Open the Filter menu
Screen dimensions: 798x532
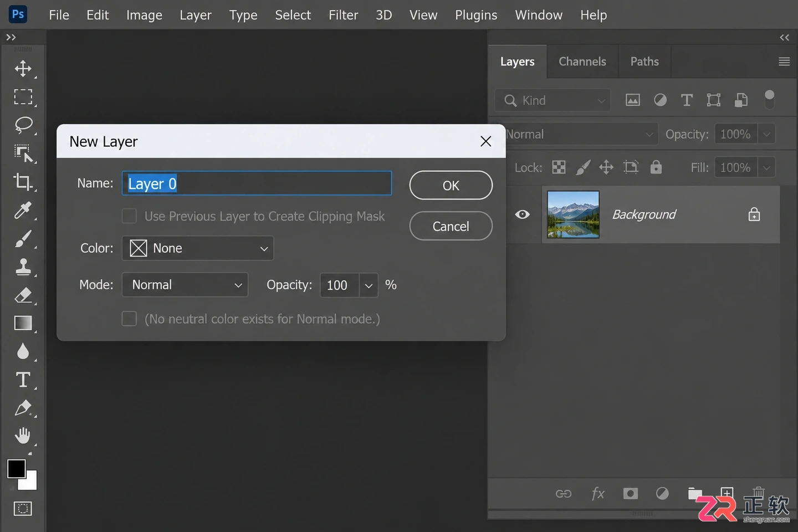click(344, 15)
